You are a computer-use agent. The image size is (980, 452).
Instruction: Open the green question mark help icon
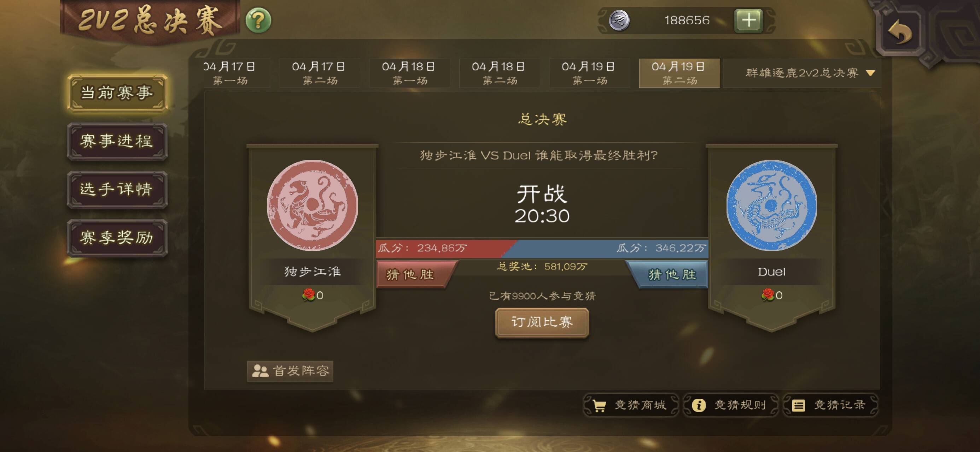[258, 20]
